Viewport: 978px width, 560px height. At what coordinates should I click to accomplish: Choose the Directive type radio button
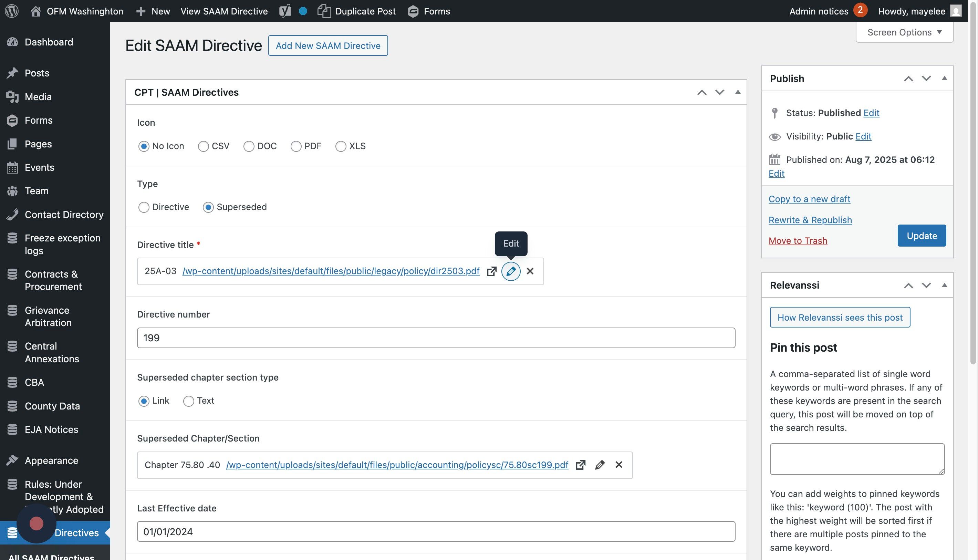144,207
